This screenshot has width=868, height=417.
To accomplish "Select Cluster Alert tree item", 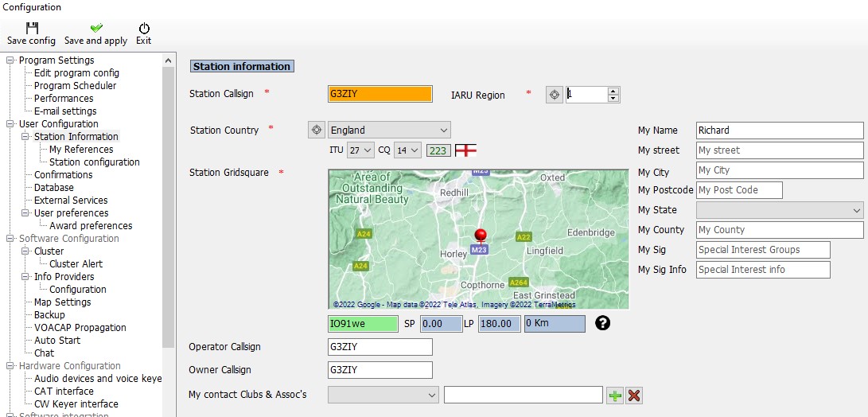I will tap(76, 263).
